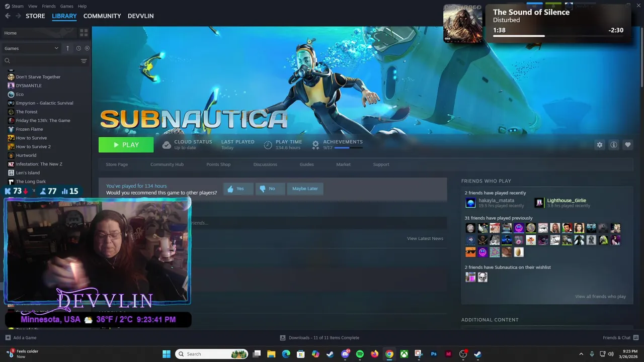Go to the COMMUNITY tab
Image resolution: width=644 pixels, height=362 pixels.
click(102, 16)
